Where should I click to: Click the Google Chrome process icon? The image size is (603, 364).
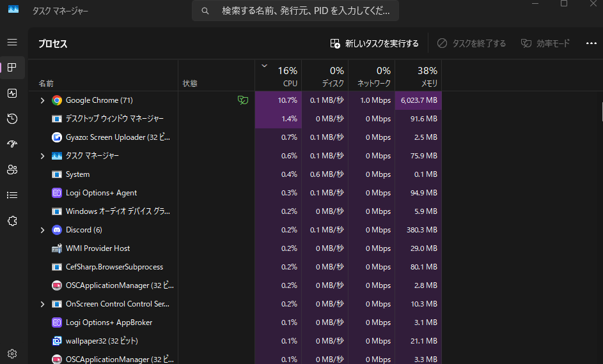[57, 100]
